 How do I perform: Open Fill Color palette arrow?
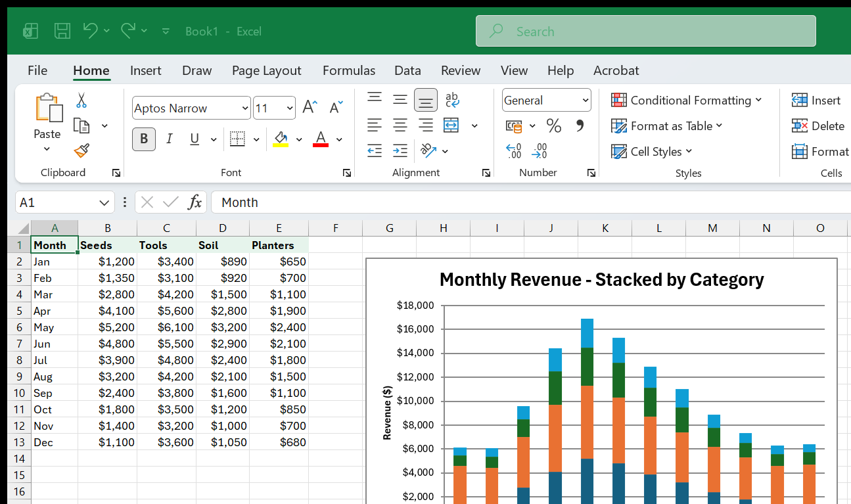point(299,139)
